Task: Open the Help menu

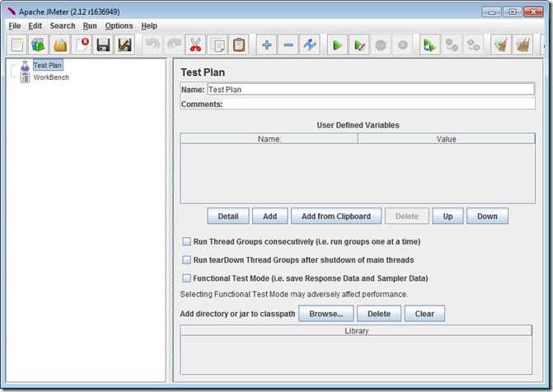Action: click(x=149, y=26)
